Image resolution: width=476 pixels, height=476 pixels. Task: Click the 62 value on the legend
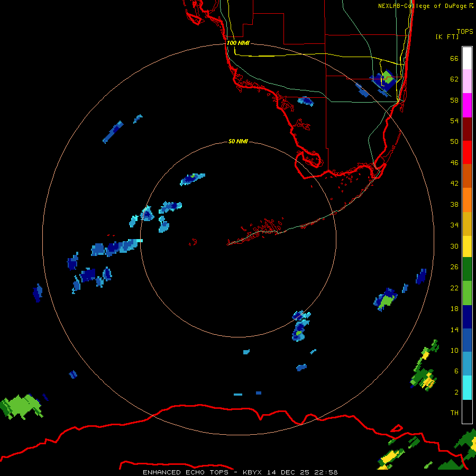(x=454, y=79)
